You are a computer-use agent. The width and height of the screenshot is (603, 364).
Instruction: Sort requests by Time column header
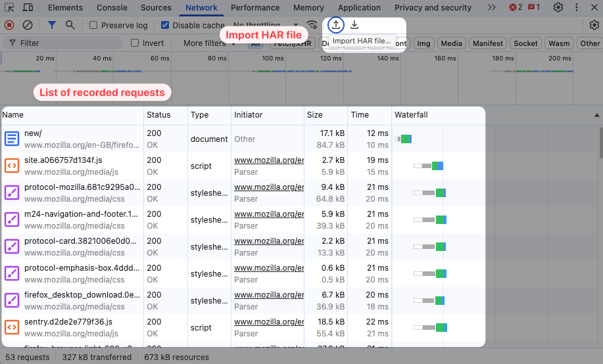click(x=370, y=115)
